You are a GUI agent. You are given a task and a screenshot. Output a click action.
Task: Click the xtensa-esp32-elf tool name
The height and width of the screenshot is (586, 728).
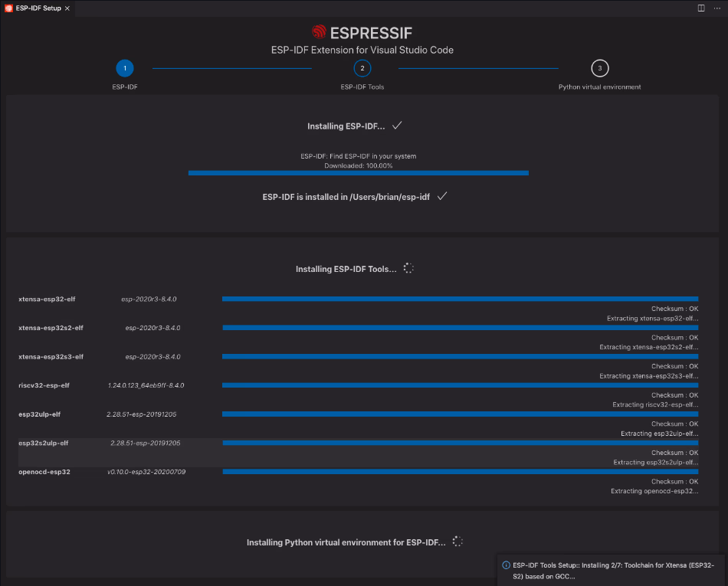(47, 299)
